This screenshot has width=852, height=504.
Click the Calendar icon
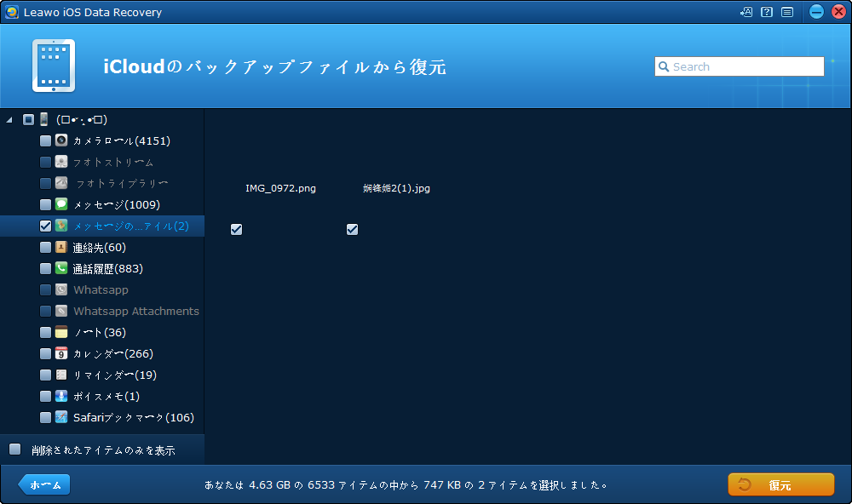click(x=61, y=353)
